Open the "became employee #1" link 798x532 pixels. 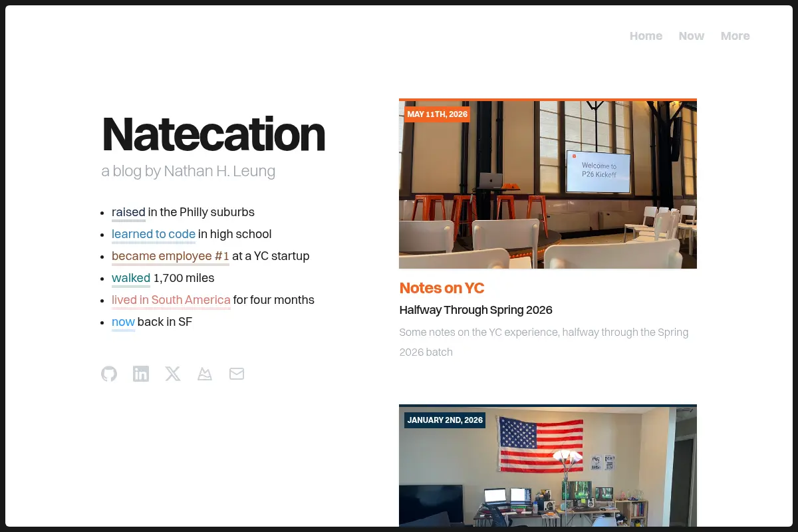(x=170, y=256)
